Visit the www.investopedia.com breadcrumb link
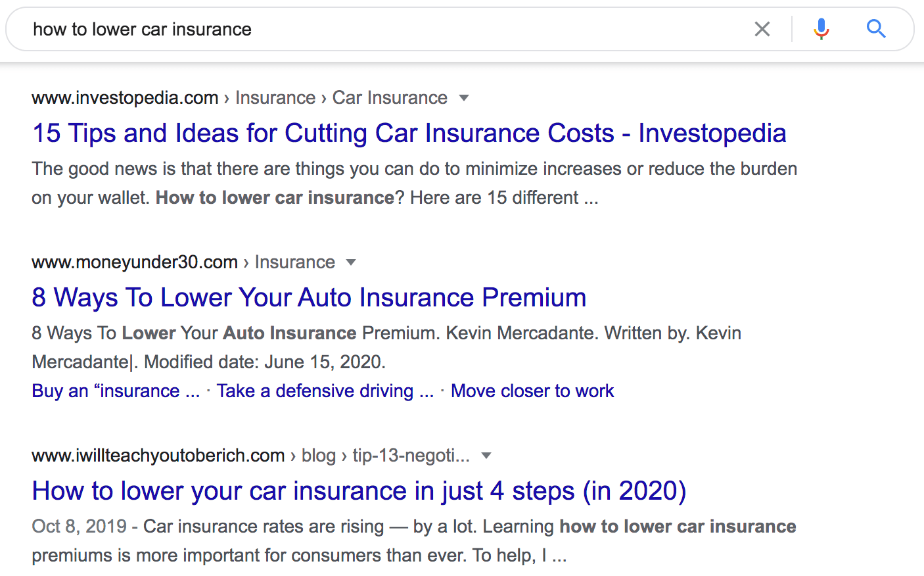The width and height of the screenshot is (924, 576). 125,97
